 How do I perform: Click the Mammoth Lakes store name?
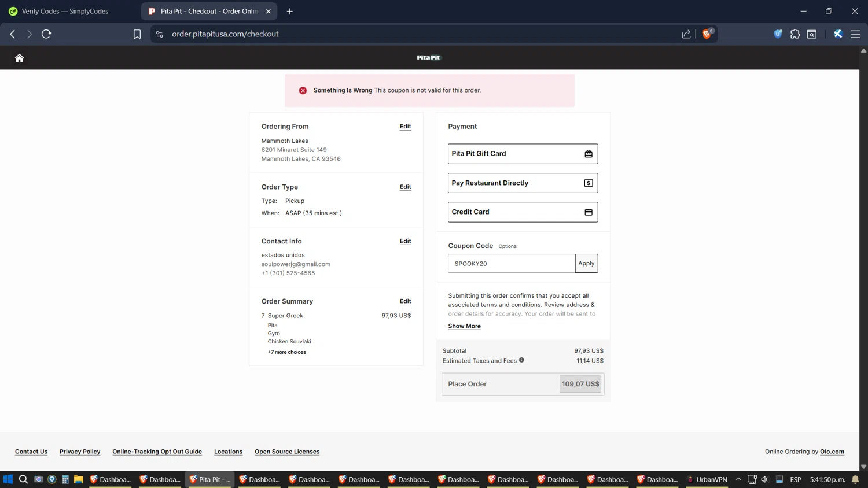[x=285, y=141]
